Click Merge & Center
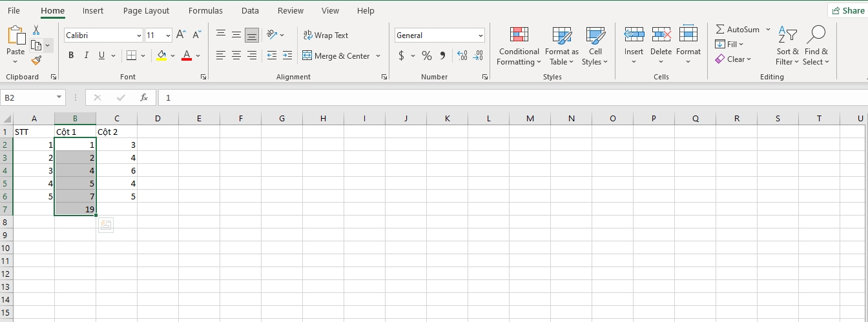 336,55
